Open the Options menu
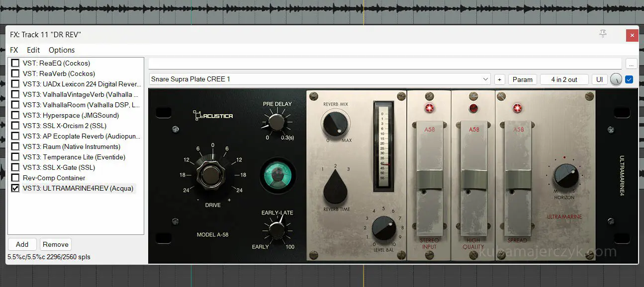Viewport: 644px width, 287px height. coord(62,50)
